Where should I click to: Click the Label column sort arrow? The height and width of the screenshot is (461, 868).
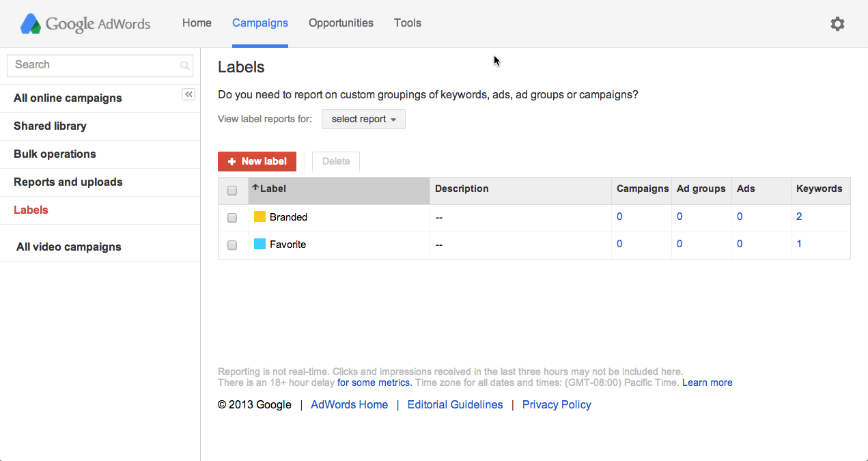(255, 188)
